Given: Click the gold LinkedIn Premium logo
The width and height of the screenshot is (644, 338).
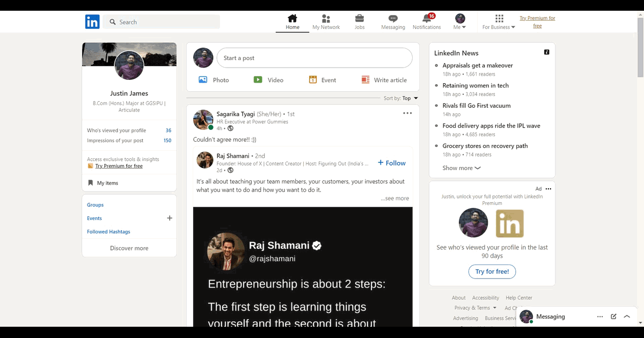Looking at the screenshot, I should tap(509, 223).
